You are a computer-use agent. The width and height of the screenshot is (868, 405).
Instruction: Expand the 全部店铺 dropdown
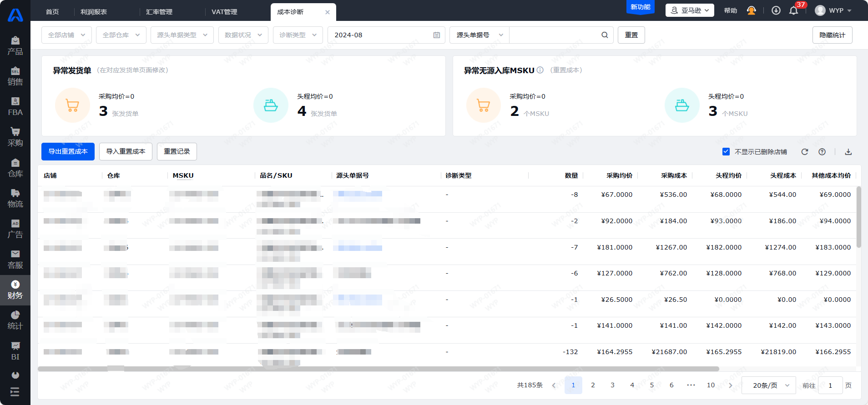click(x=66, y=35)
